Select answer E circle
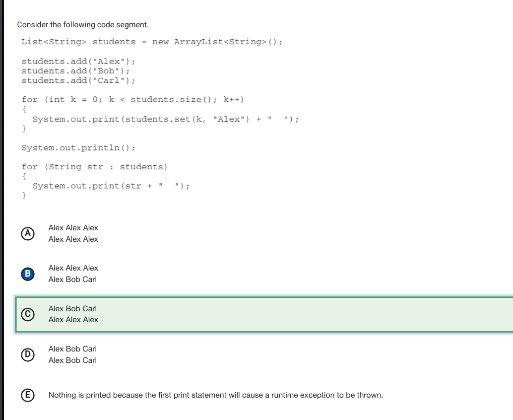Image resolution: width=513 pixels, height=420 pixels. click(28, 395)
